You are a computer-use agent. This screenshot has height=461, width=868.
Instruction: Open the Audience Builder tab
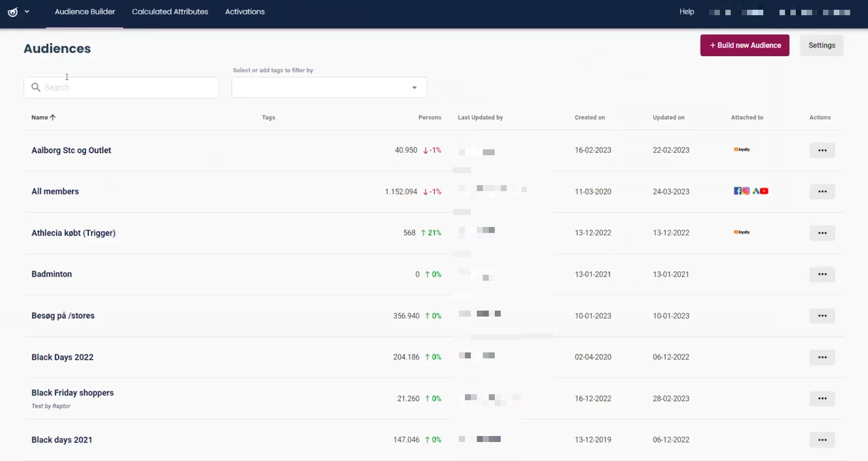click(x=85, y=11)
